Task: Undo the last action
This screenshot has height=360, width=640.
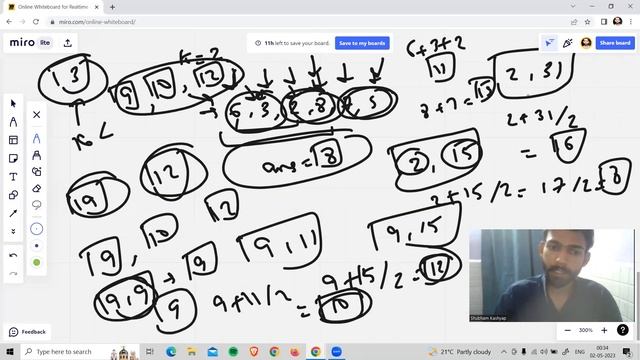Action: [x=13, y=256]
